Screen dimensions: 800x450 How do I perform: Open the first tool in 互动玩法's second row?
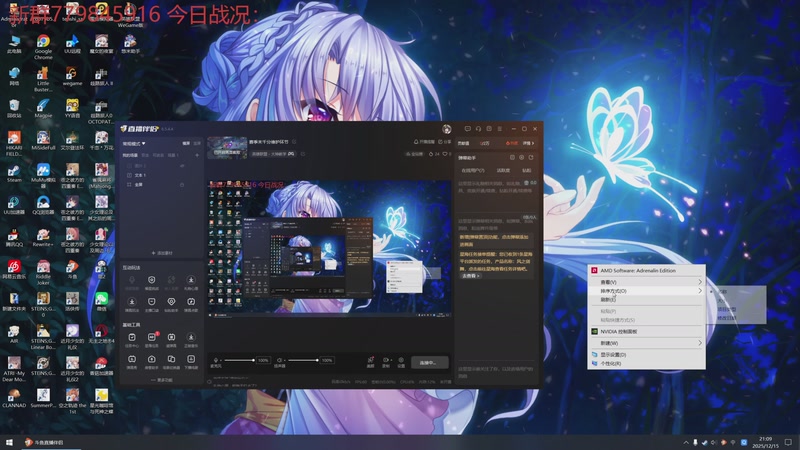point(132,305)
